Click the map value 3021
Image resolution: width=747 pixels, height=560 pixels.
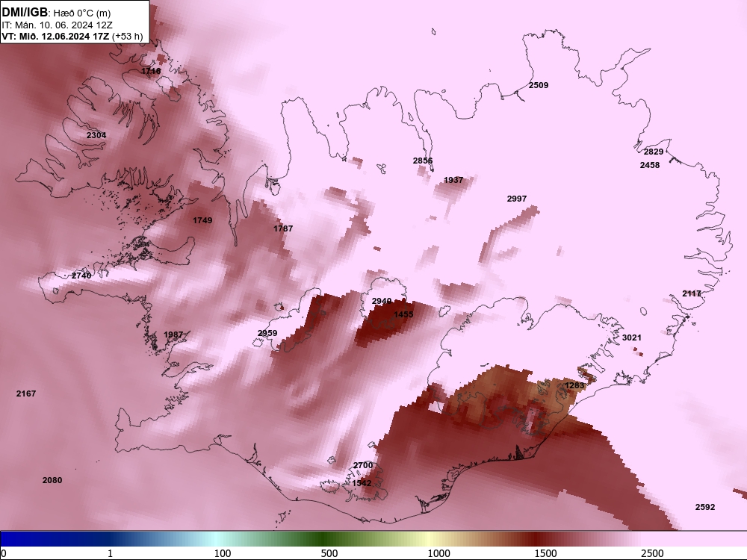632,337
